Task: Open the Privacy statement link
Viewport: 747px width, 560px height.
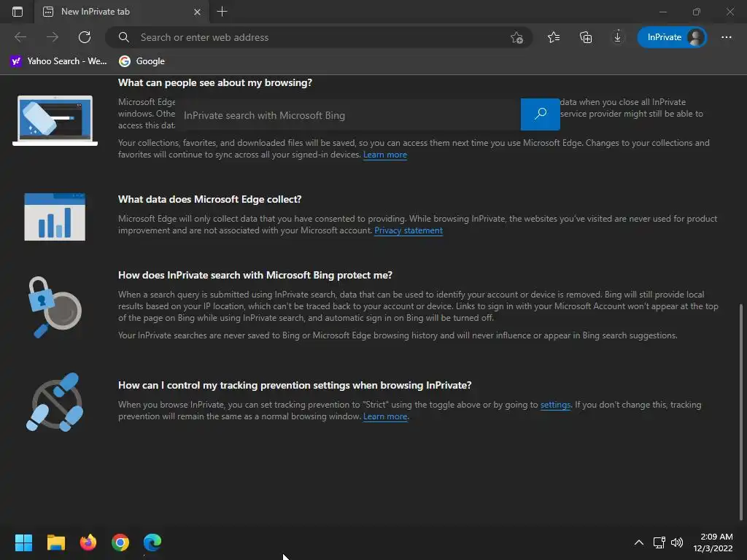Action: point(409,230)
